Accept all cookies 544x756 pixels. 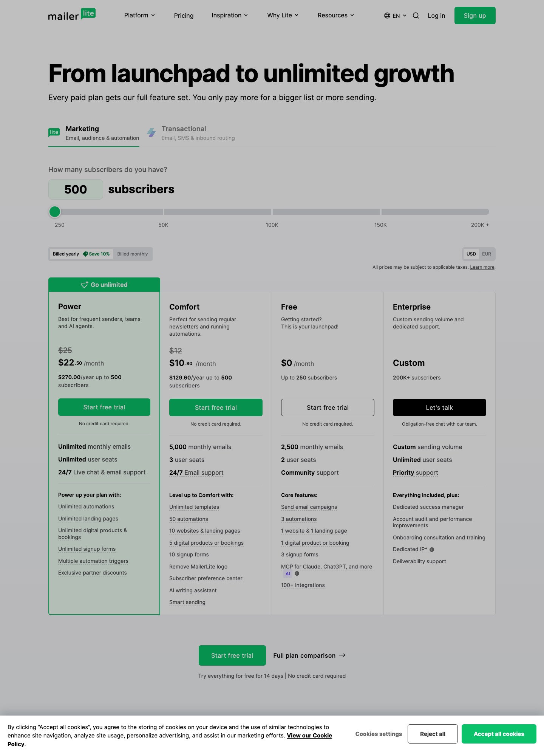click(x=499, y=734)
